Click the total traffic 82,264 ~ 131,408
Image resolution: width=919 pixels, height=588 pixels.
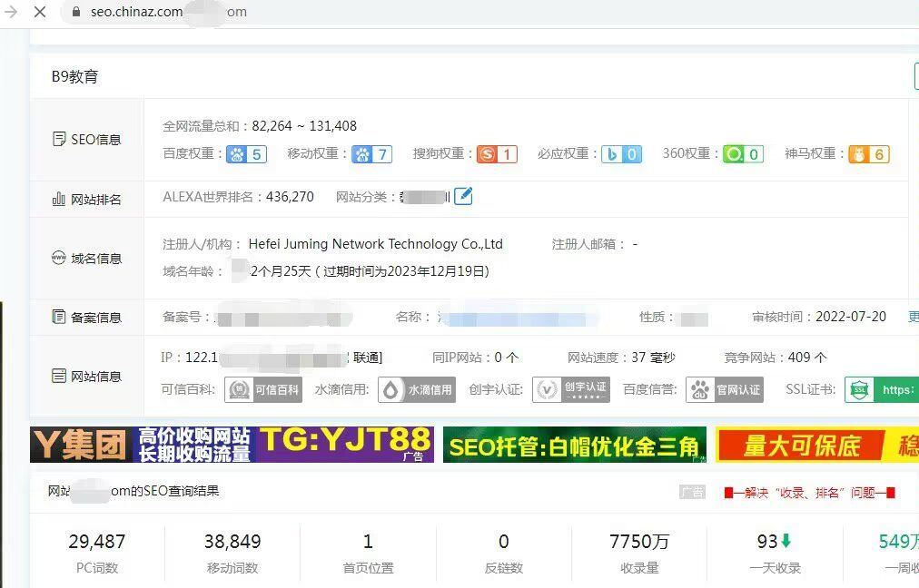pyautogui.click(x=304, y=126)
